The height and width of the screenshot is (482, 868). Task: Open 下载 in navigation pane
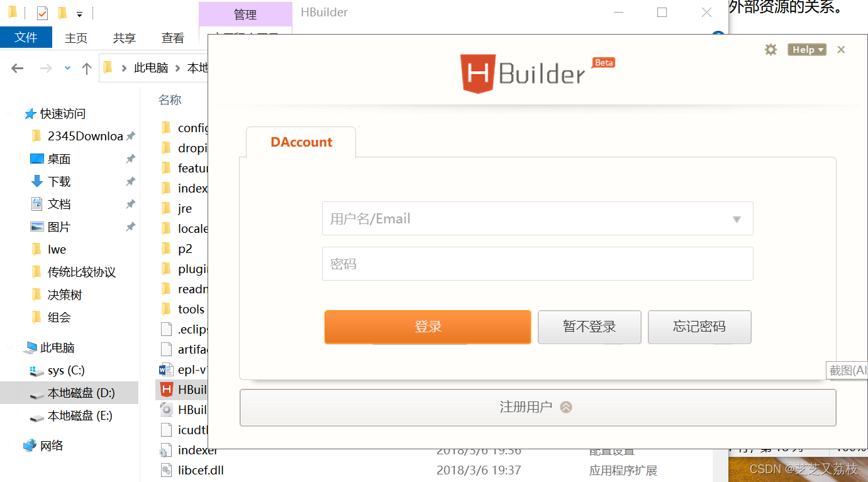tap(59, 182)
